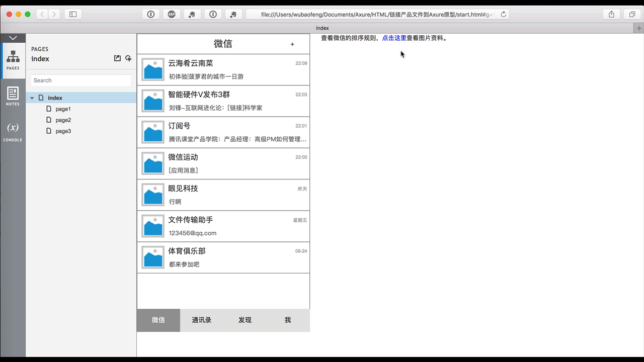Click the open-in-new-window icon beside index
This screenshot has height=362, width=644.
117,58
